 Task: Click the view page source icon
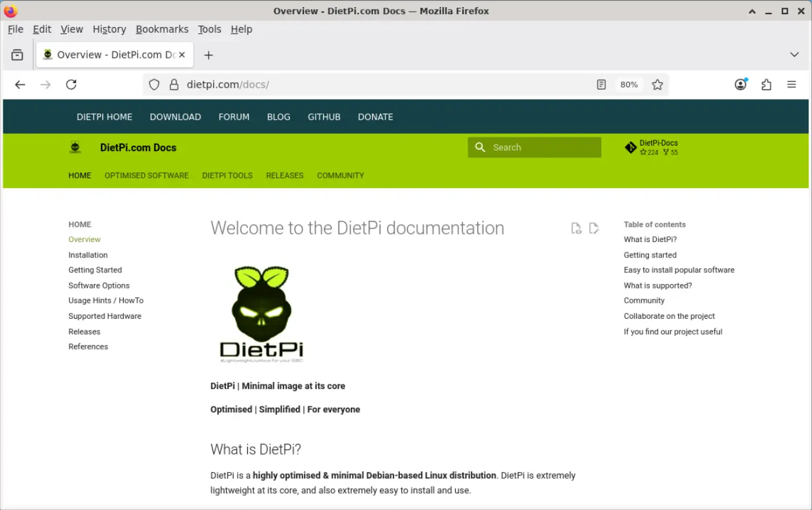point(576,228)
